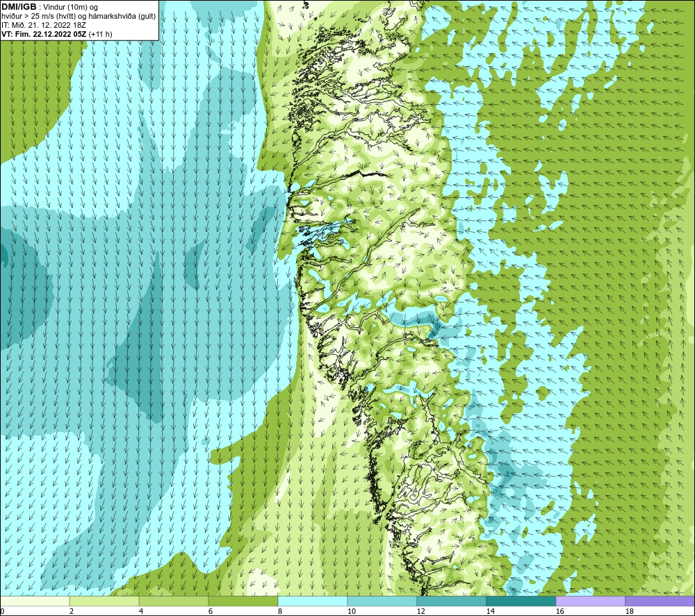Click the 12-14 m/s medium teal legend swatch
Screen dimensions: 695x616
click(451, 601)
